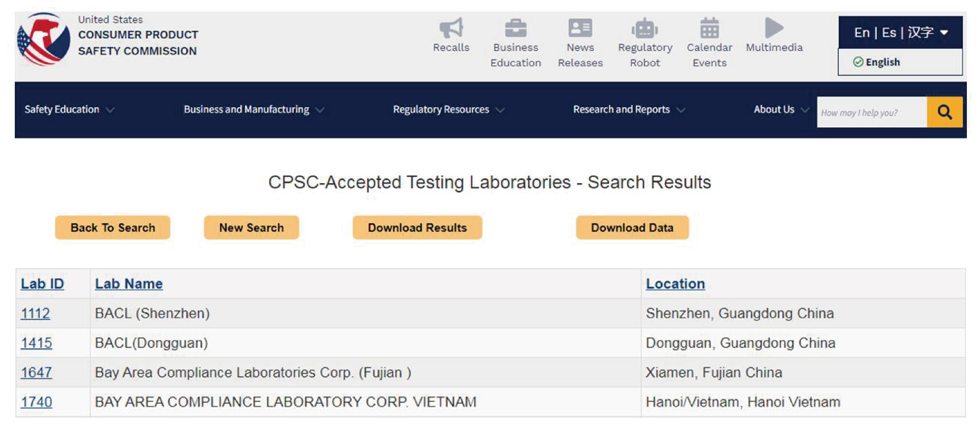Screen dimensions: 980x431
Task: Click the magnifying glass search button
Action: pyautogui.click(x=945, y=112)
